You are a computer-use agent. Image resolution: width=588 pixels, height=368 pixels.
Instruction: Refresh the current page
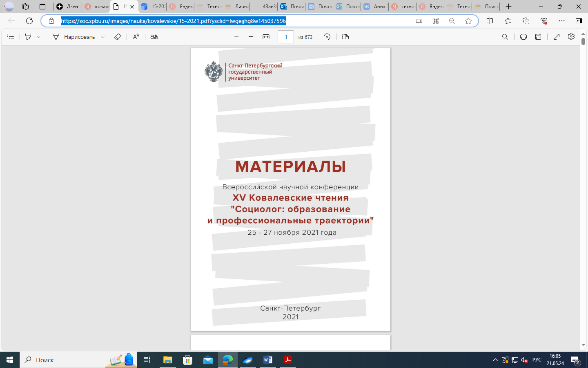point(29,21)
